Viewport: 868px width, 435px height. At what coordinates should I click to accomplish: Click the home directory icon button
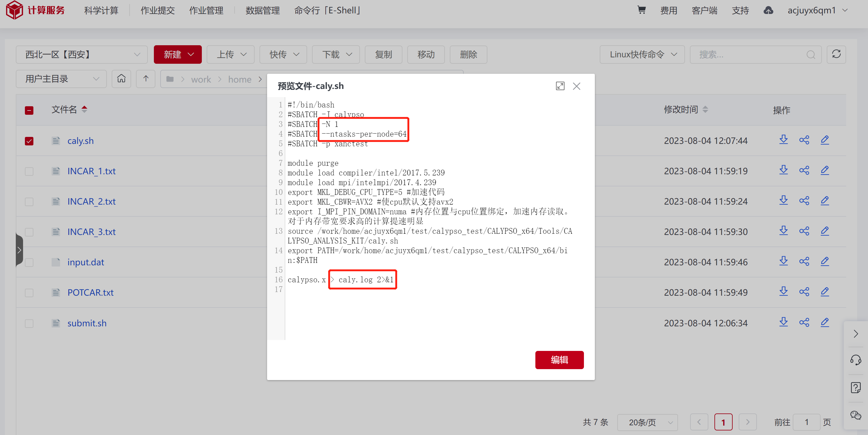tap(121, 79)
